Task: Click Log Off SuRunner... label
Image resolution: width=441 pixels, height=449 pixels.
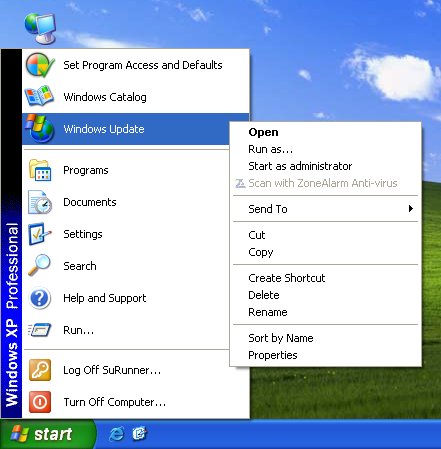Action: (112, 370)
